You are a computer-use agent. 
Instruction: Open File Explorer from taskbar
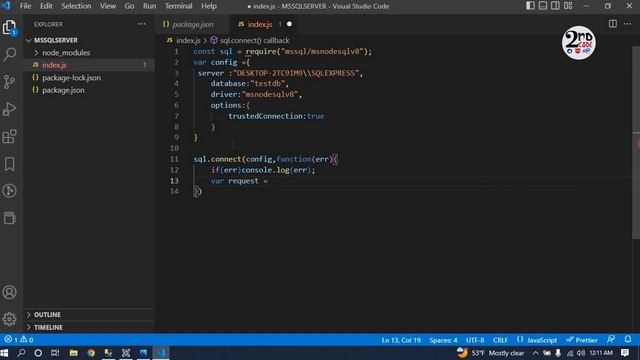pyautogui.click(x=73, y=353)
